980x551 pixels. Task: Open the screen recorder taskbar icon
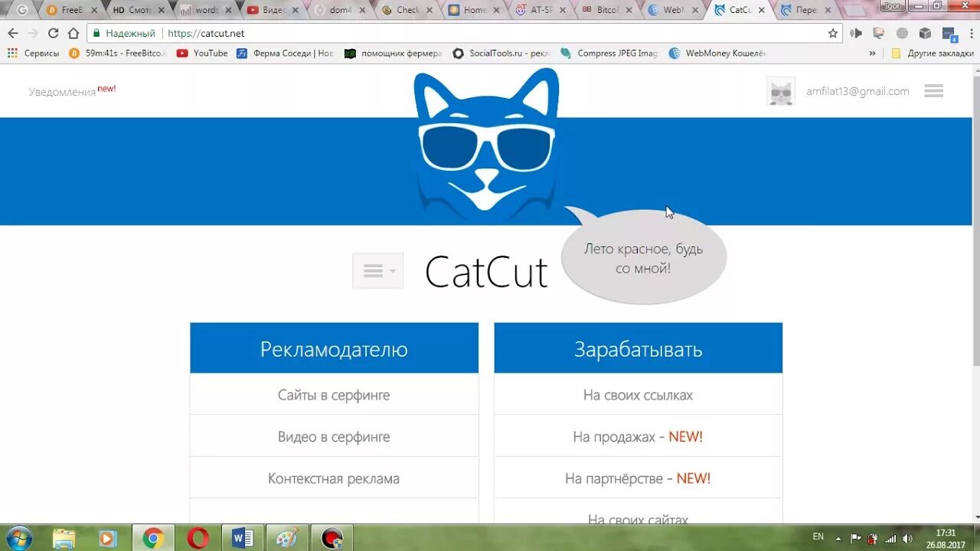[x=332, y=538]
